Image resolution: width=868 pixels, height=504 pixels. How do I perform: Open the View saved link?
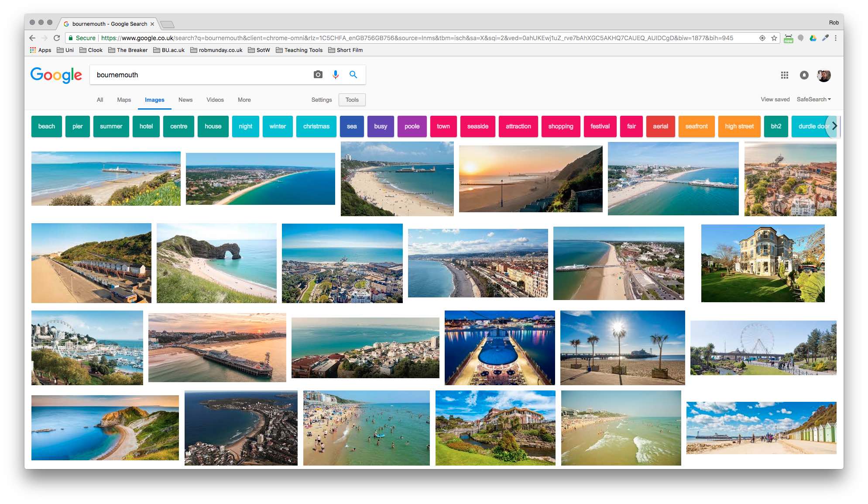tap(775, 100)
